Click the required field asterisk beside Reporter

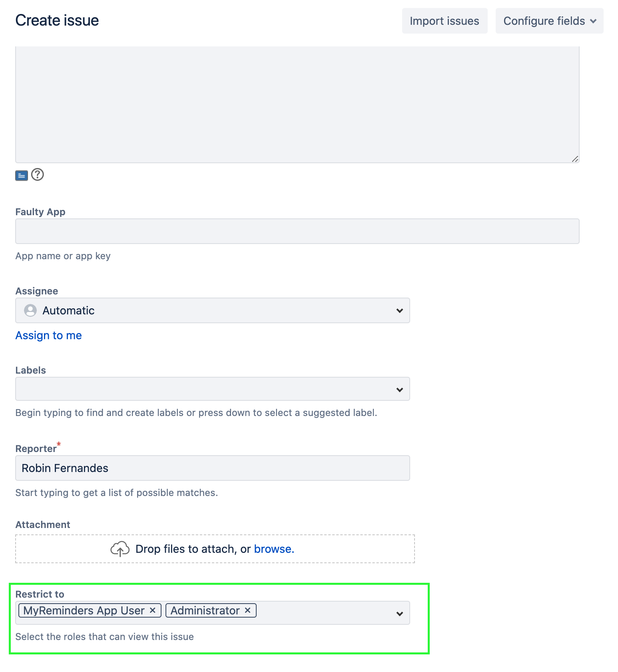click(58, 444)
